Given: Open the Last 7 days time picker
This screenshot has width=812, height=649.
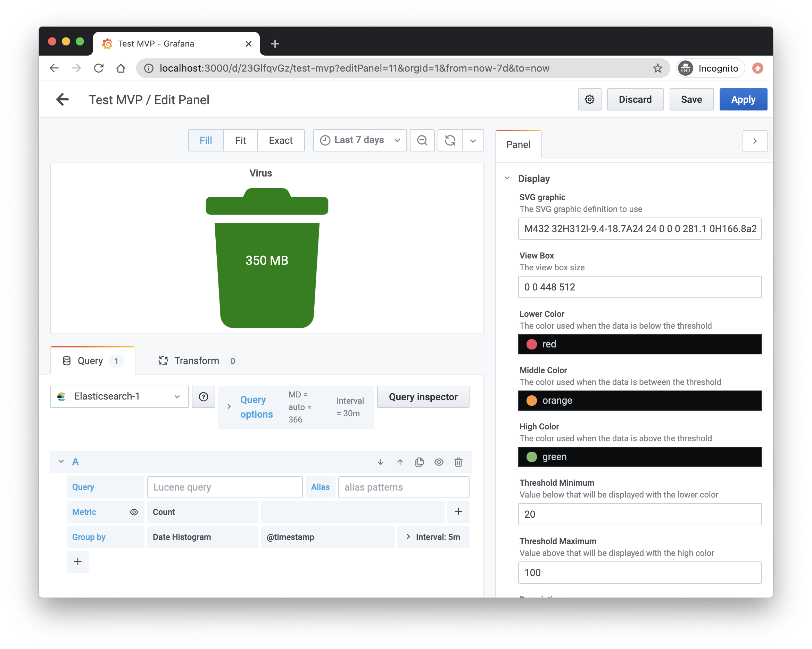Looking at the screenshot, I should 360,140.
